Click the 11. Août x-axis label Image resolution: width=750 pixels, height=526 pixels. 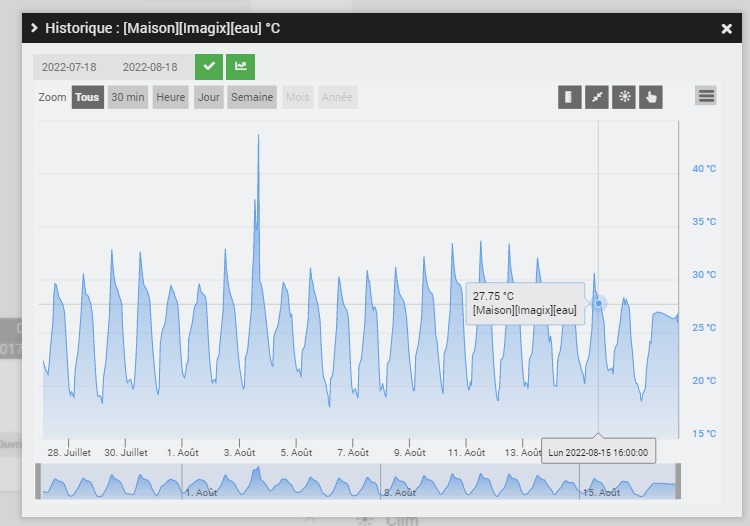[x=466, y=452]
